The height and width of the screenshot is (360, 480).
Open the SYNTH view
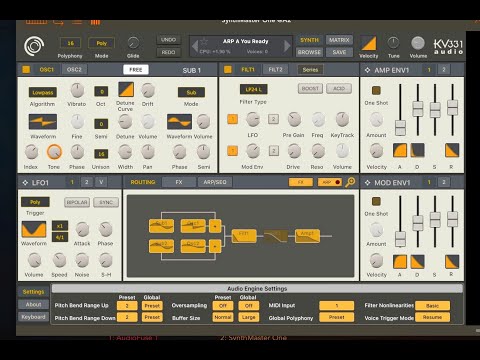click(x=309, y=40)
